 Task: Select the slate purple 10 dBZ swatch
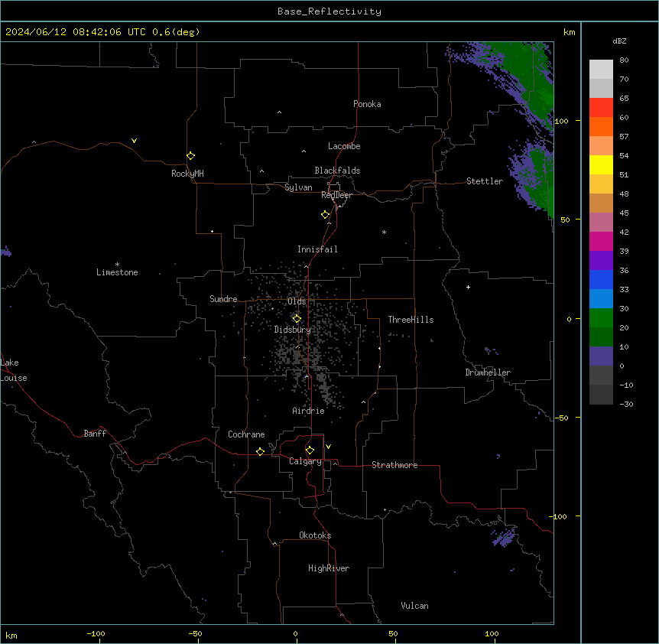(x=601, y=356)
